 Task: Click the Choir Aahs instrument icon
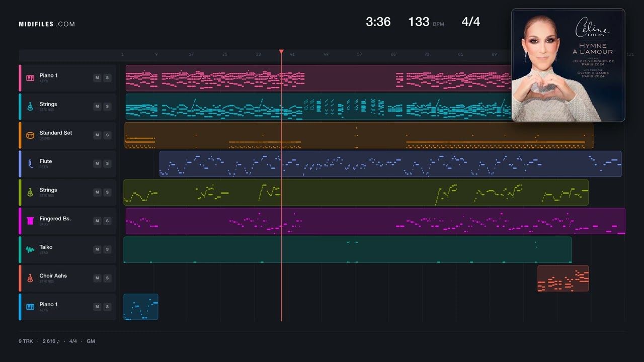point(30,278)
